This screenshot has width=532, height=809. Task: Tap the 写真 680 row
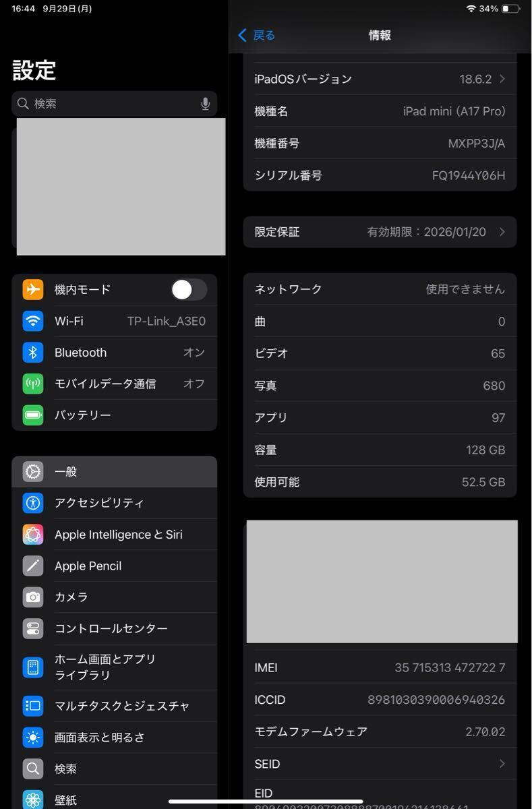coord(380,386)
